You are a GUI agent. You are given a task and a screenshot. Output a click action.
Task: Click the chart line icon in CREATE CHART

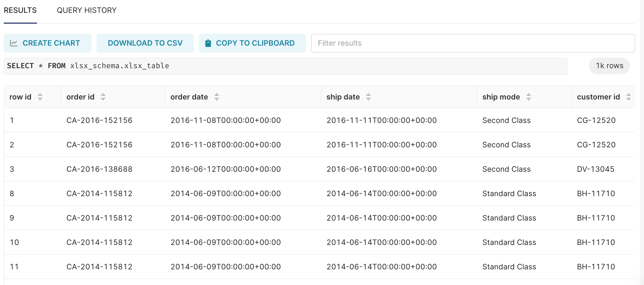[x=14, y=43]
